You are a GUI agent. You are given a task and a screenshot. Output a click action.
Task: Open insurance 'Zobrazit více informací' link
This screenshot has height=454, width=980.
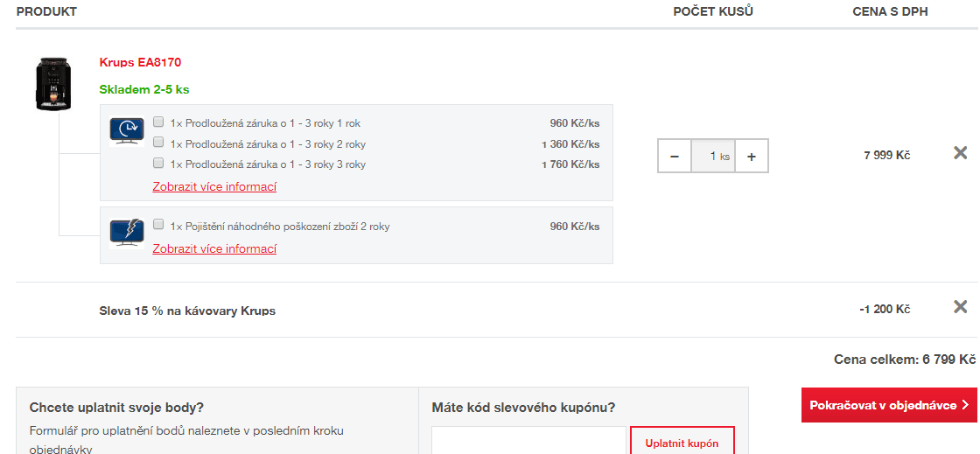tap(214, 248)
